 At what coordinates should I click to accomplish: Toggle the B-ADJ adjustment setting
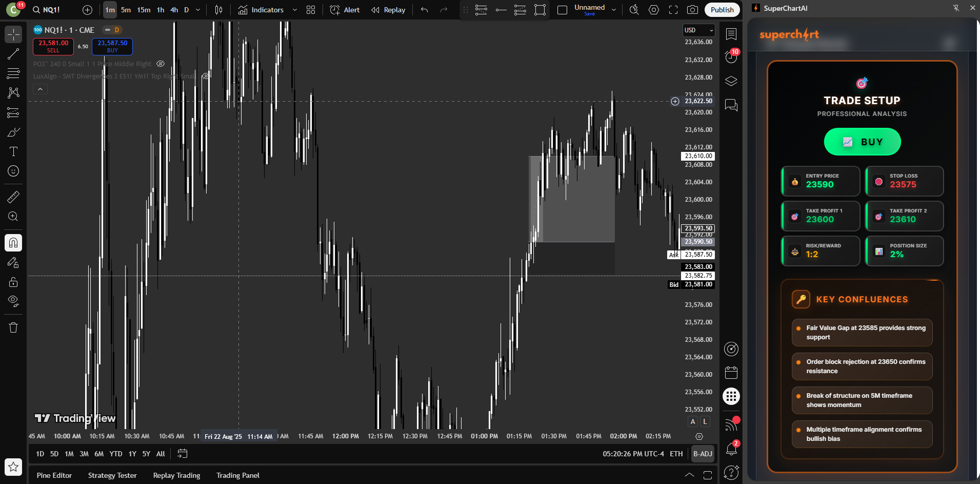[703, 454]
